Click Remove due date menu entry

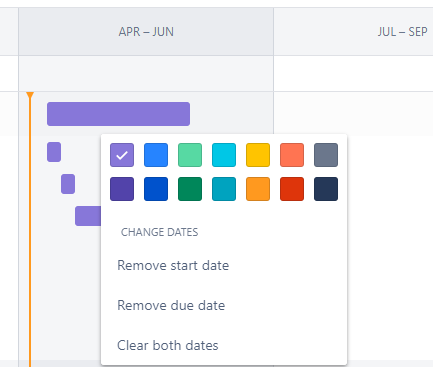click(x=224, y=305)
